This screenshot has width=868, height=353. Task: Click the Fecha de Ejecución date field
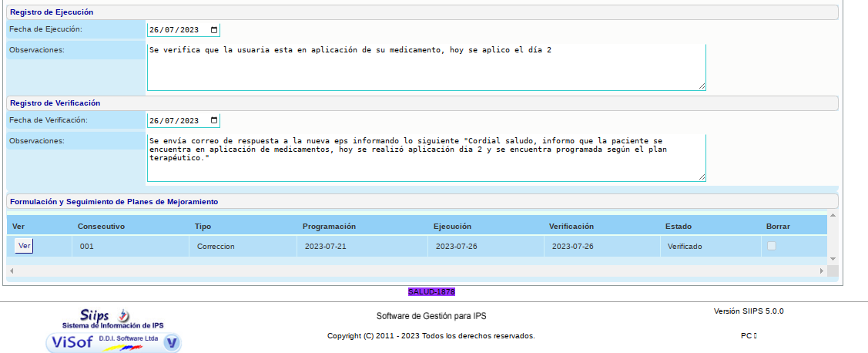(x=176, y=30)
